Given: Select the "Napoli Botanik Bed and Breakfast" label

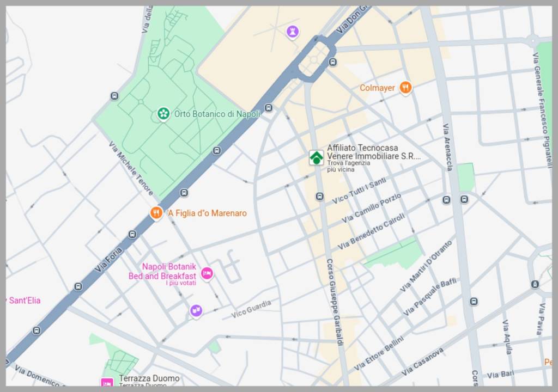Looking at the screenshot, I should point(162,272).
